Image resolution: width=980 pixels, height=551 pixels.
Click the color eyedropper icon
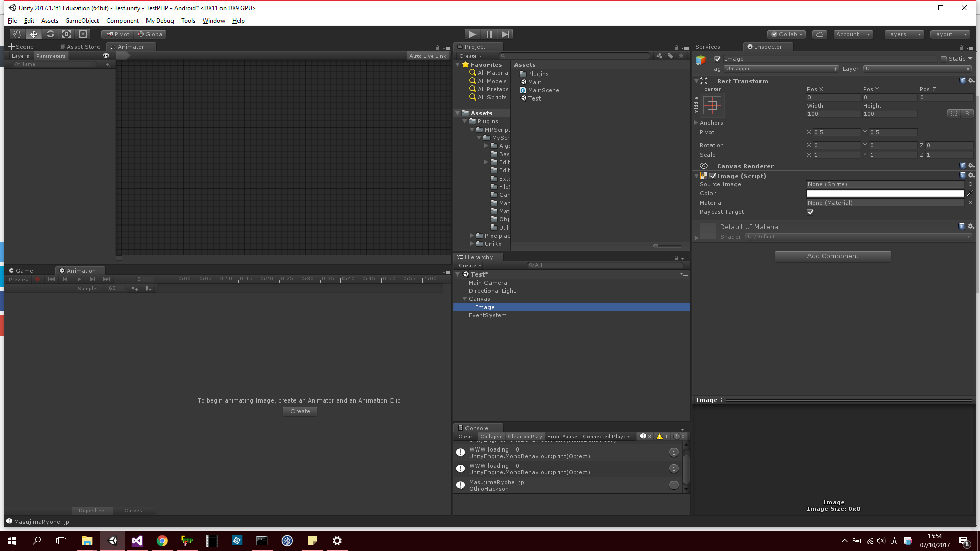[x=970, y=193]
